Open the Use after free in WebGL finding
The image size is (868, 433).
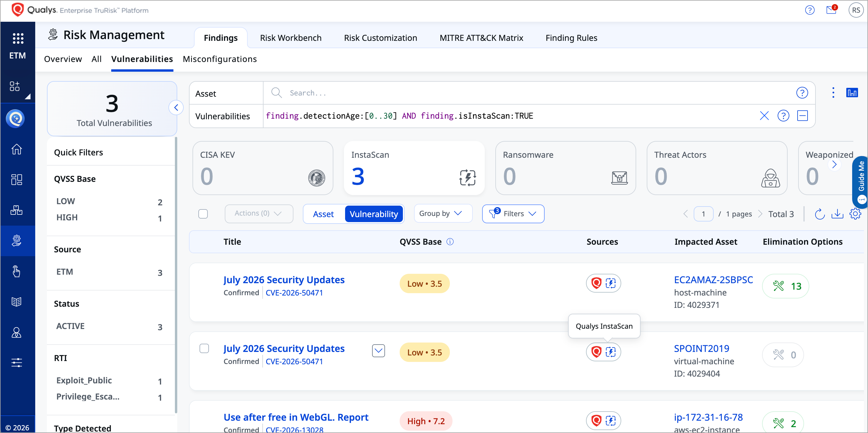296,417
